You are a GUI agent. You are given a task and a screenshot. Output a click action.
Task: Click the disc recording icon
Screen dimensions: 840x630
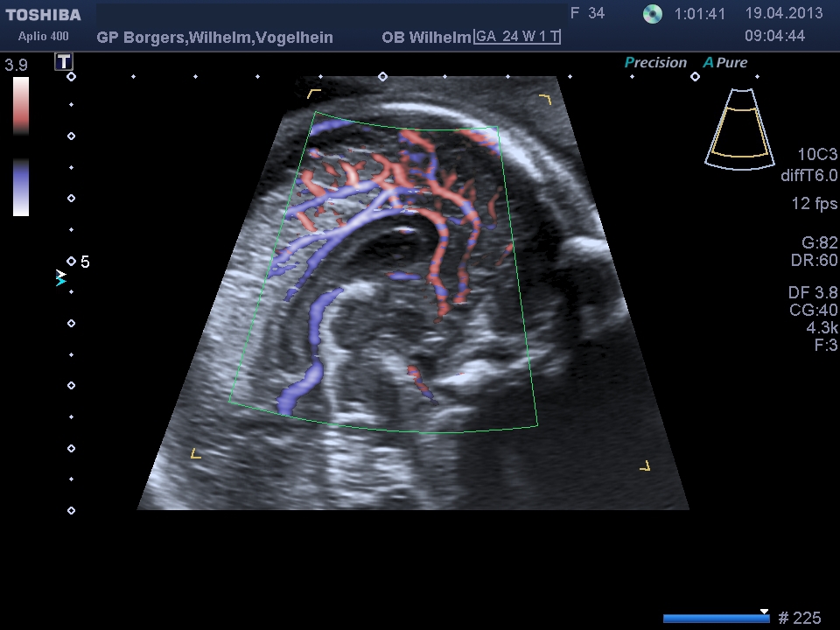[x=652, y=14]
